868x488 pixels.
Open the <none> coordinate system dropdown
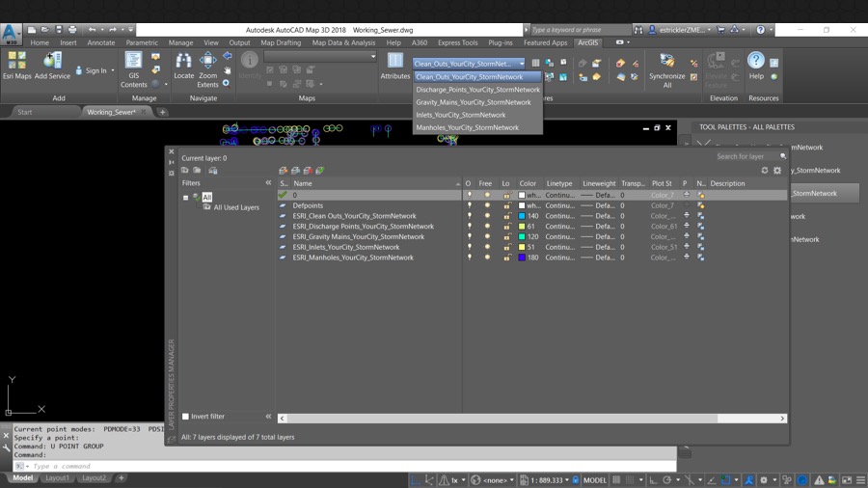(x=511, y=479)
